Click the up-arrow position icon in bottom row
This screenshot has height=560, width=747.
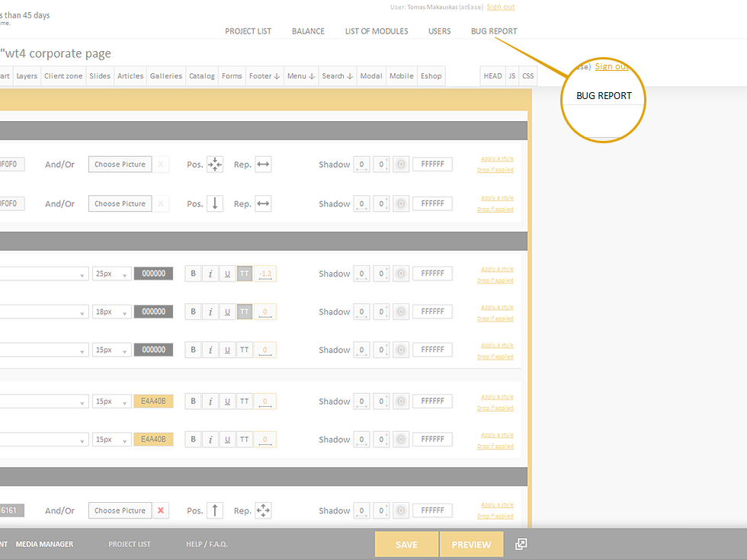click(215, 510)
